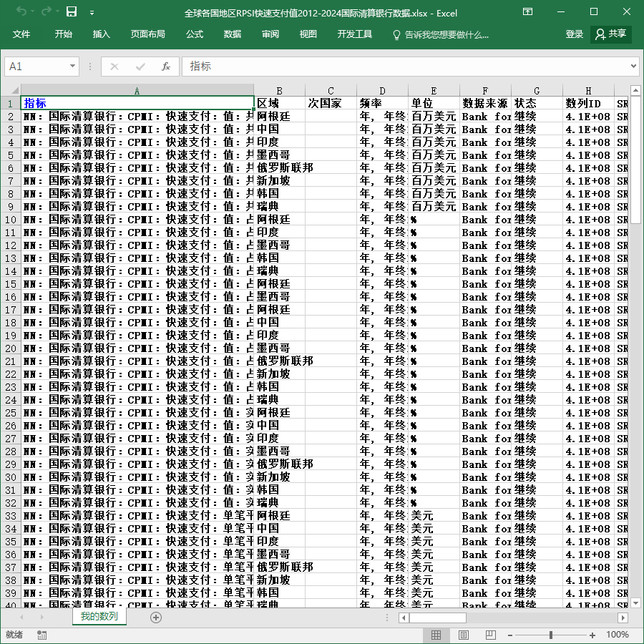This screenshot has height=644, width=644.
Task: Switch to Normal view in status bar
Action: click(x=436, y=635)
